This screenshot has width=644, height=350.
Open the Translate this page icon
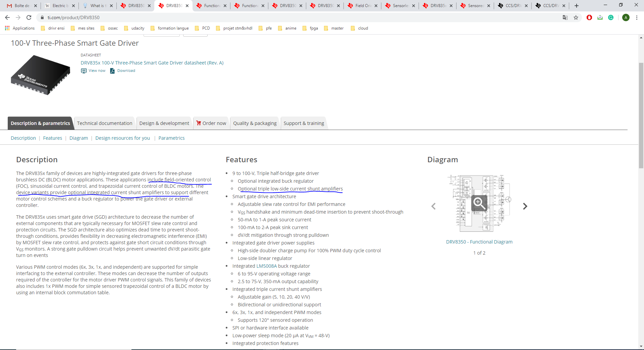(565, 17)
